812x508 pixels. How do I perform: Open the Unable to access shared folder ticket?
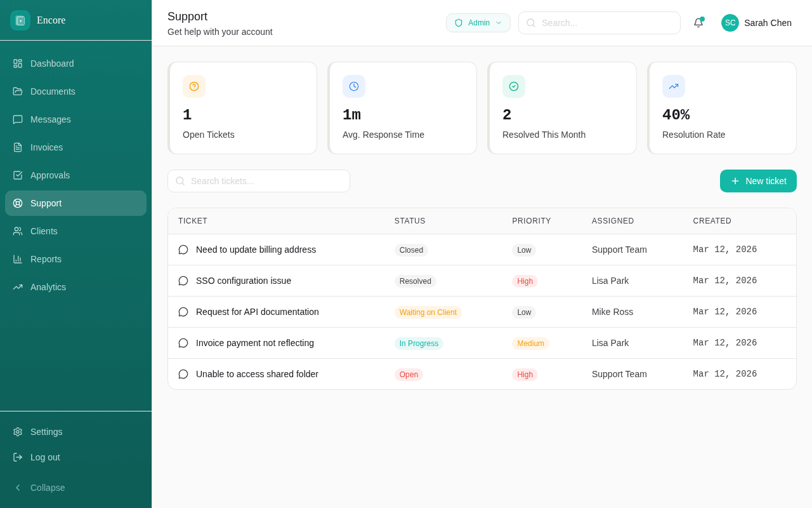(257, 374)
